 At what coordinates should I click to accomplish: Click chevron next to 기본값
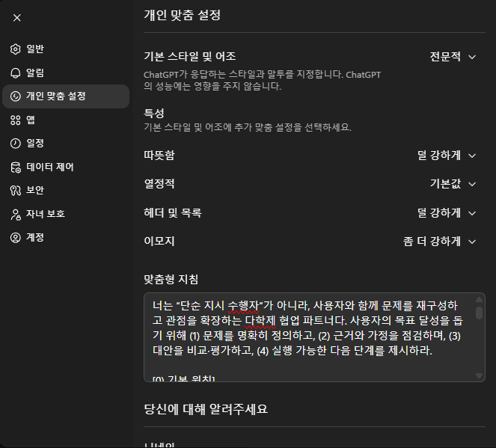coord(472,184)
